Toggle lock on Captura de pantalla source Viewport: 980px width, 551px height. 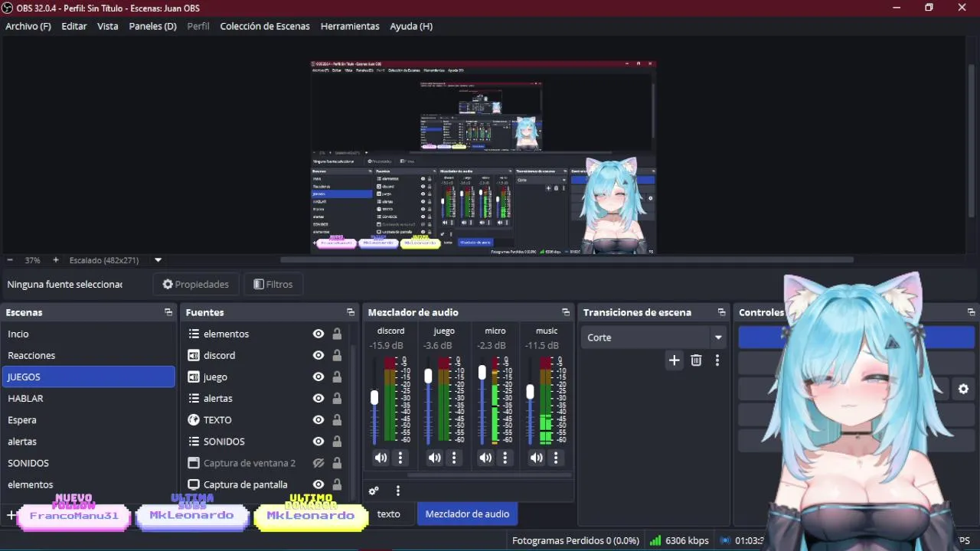tap(337, 484)
